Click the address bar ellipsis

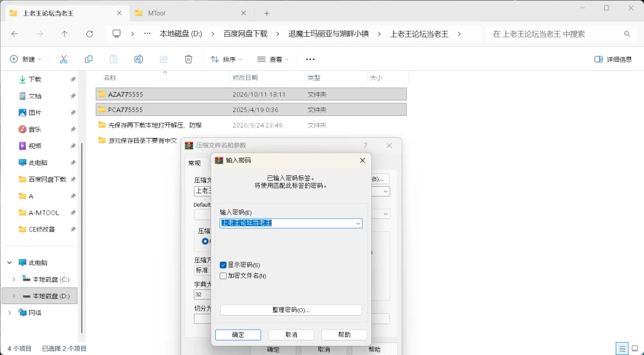tap(147, 34)
